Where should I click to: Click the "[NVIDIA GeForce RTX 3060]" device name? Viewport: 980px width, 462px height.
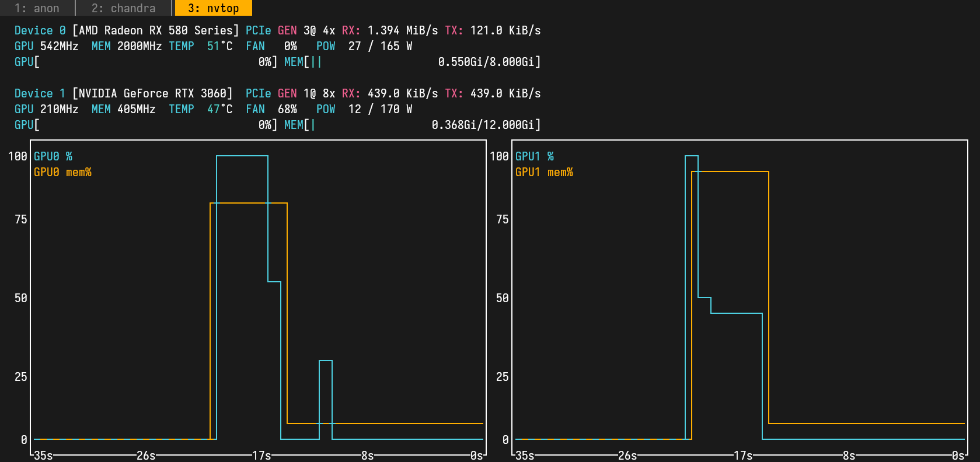tap(152, 93)
